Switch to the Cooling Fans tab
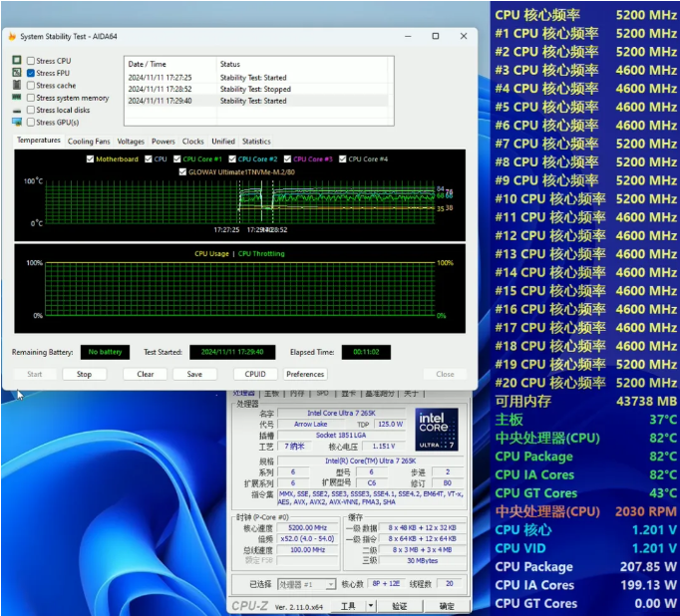The width and height of the screenshot is (680, 616). (89, 142)
